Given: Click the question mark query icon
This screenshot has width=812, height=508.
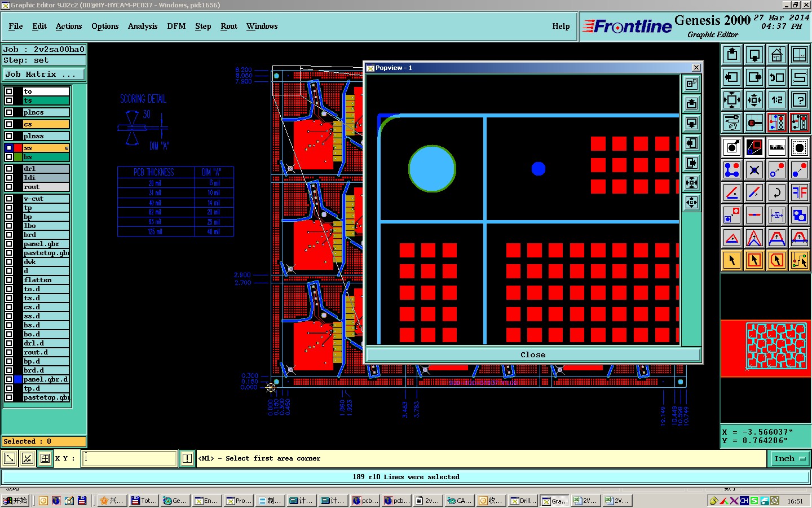Looking at the screenshot, I should [x=800, y=100].
